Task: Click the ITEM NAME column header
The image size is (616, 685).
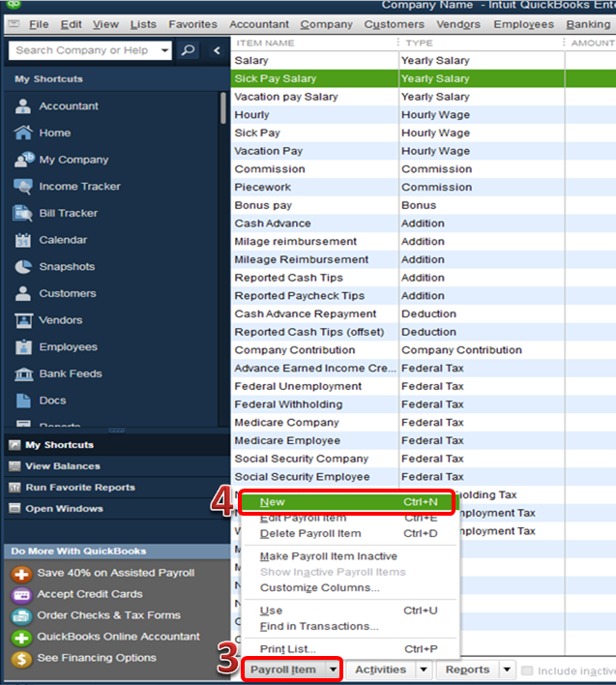Action: (x=314, y=43)
